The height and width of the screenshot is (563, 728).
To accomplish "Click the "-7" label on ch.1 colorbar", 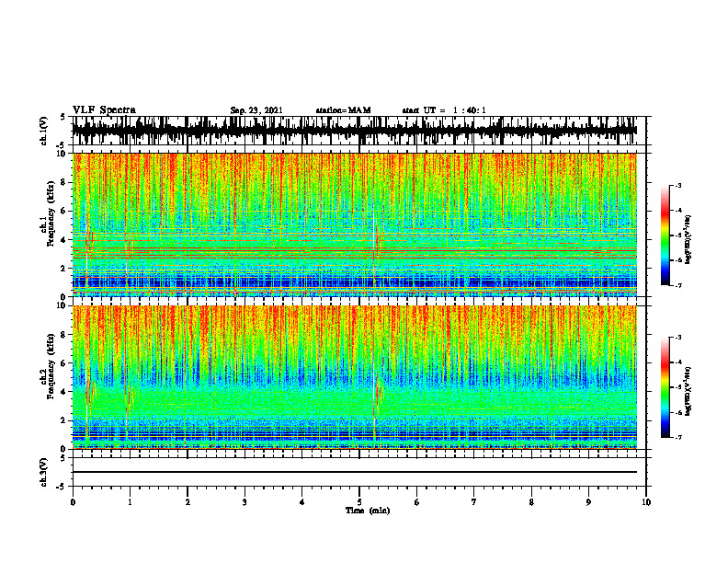I will point(678,286).
